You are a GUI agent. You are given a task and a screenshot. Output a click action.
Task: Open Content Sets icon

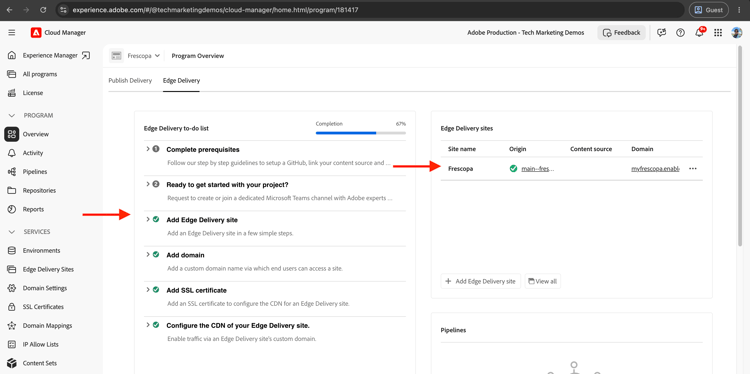coord(12,363)
